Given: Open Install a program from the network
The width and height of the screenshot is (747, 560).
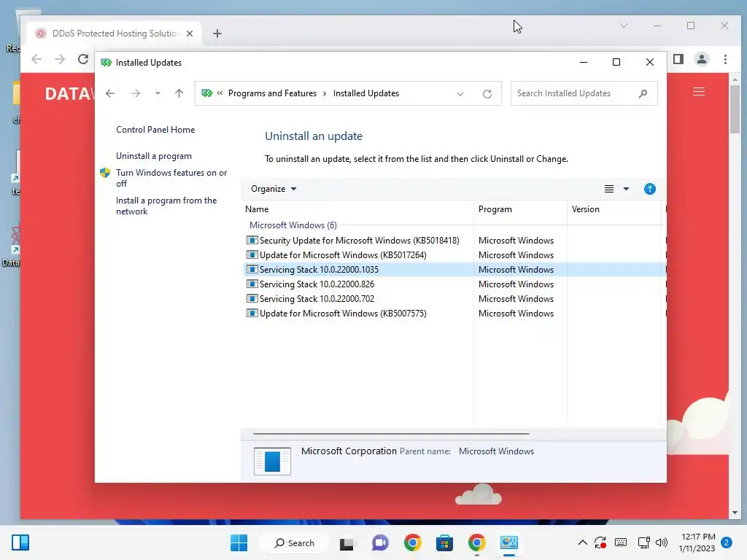Looking at the screenshot, I should pyautogui.click(x=166, y=206).
